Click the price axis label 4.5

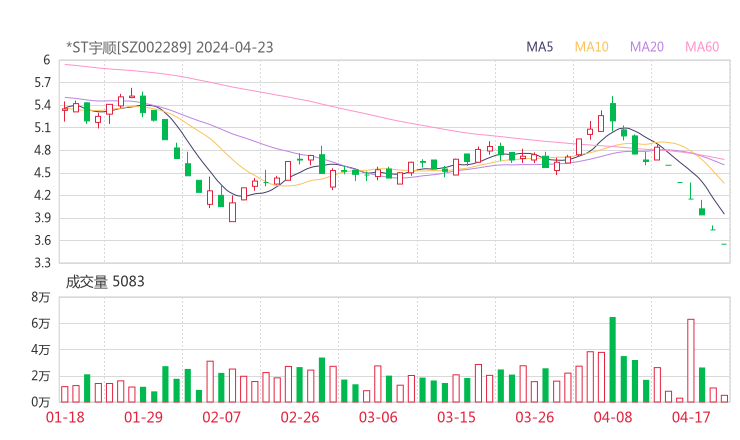pos(42,173)
